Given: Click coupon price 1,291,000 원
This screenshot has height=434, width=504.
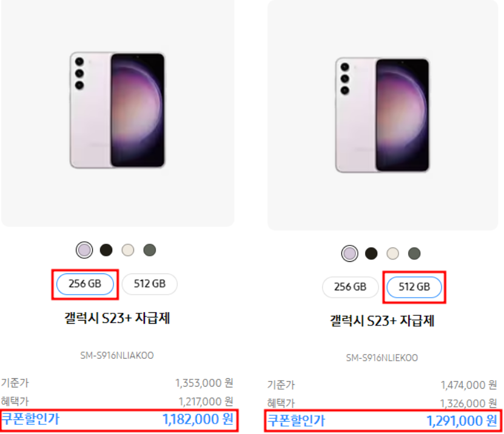Looking at the screenshot, I should 462,421.
